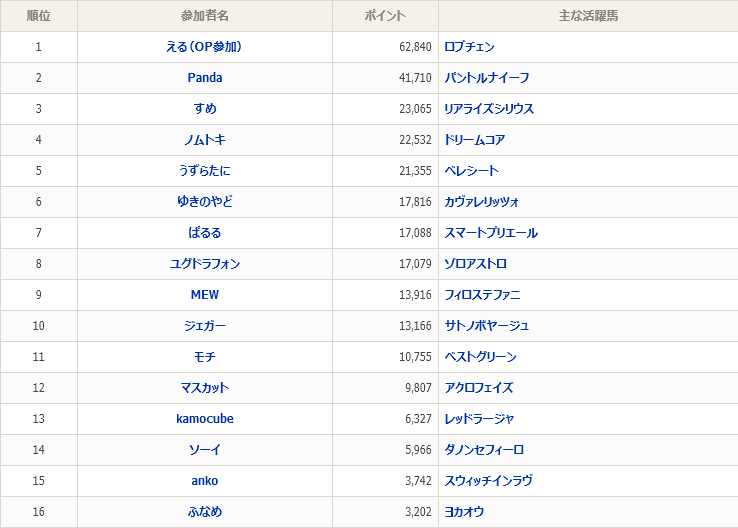Select the points value 17,079
738x528 pixels.
click(415, 264)
